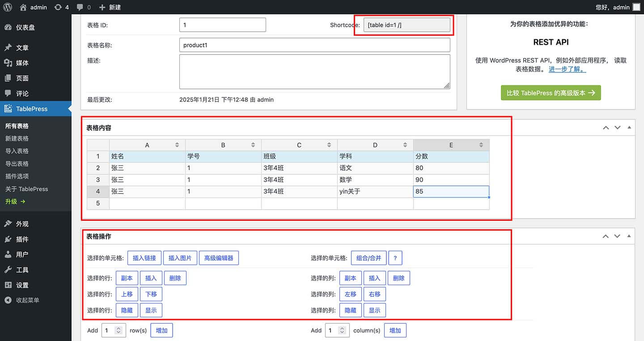Open the updates icon showing 4

click(58, 7)
